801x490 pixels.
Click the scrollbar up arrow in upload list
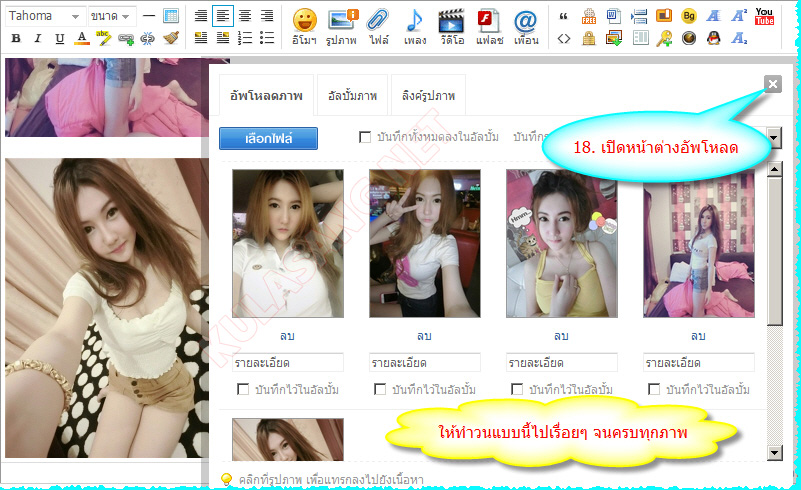point(775,169)
